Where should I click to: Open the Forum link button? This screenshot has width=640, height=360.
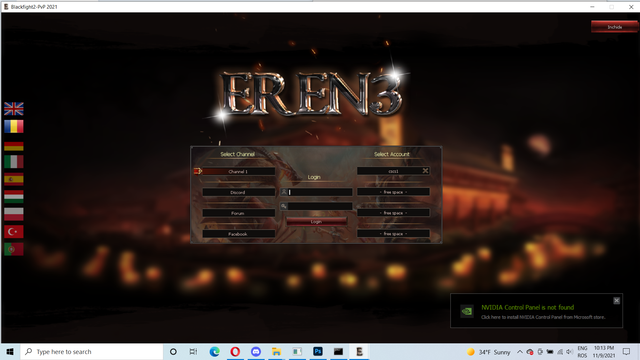238,213
